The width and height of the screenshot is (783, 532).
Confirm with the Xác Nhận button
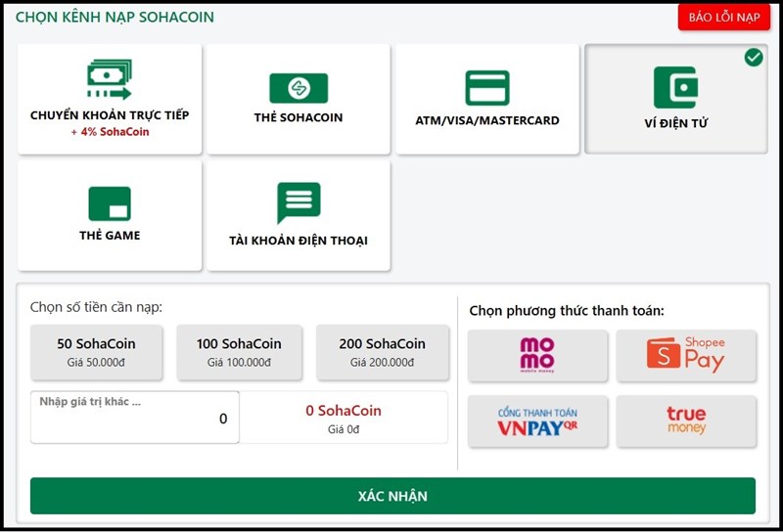tap(392, 496)
